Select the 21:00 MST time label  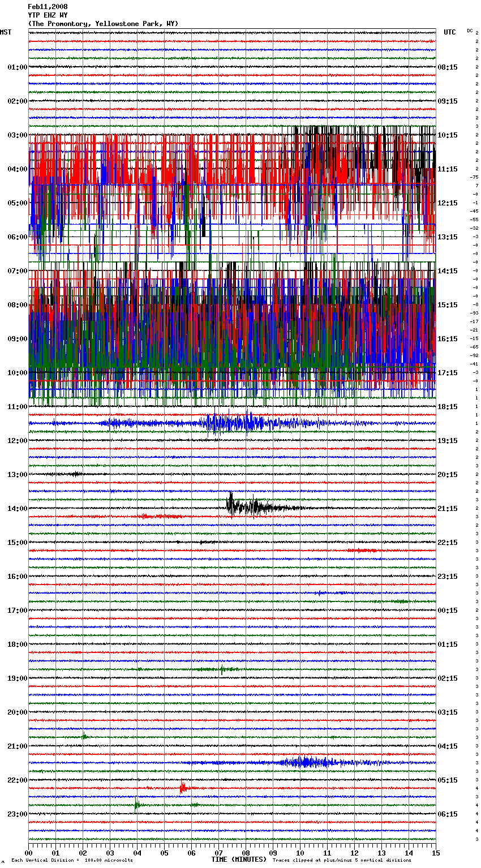click(x=18, y=746)
